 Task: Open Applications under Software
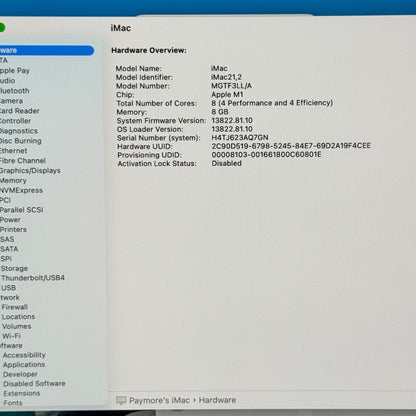pos(24,365)
